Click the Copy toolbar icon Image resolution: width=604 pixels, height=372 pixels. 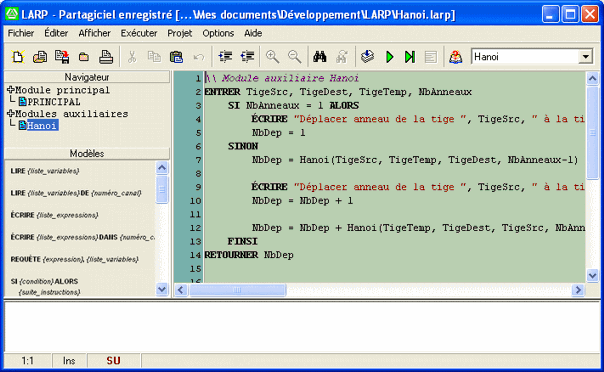pyautogui.click(x=154, y=57)
